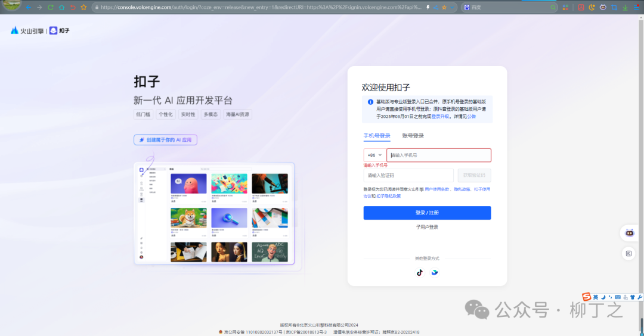Click the share icon in the address bar
Screen dimensions: 644x336
(x=436, y=7)
